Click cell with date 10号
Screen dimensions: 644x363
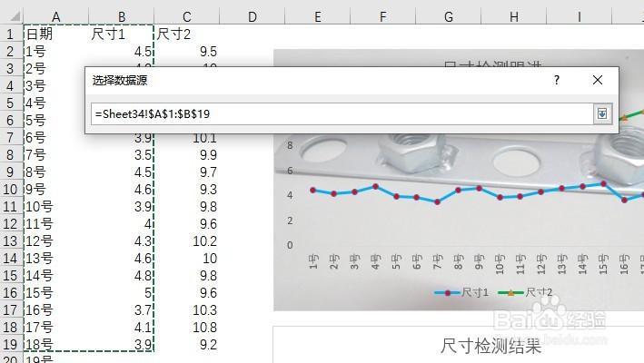point(56,206)
